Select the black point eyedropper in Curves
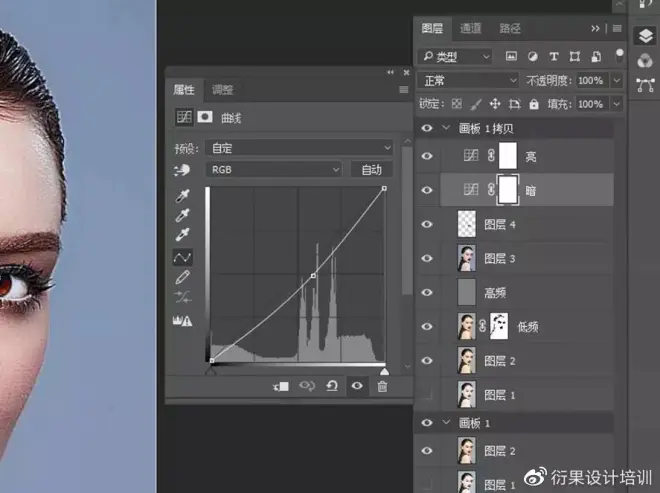The height and width of the screenshot is (493, 660). 182,196
